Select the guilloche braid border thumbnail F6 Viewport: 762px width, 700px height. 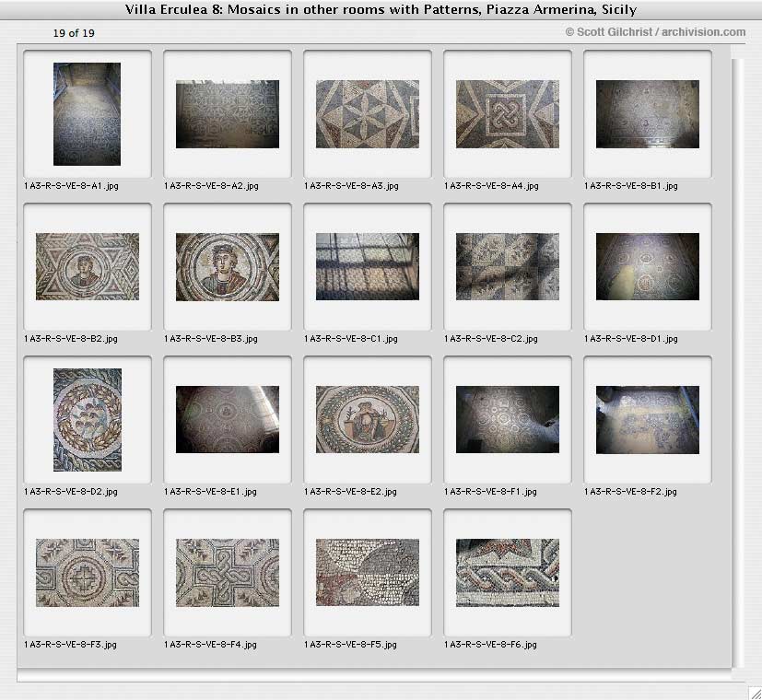tap(508, 573)
